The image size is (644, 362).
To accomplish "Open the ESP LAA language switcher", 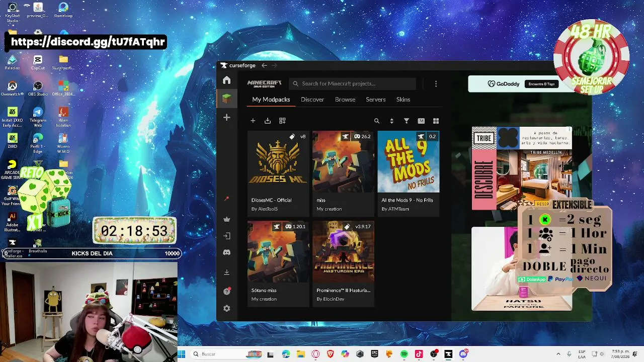I will [x=582, y=354].
